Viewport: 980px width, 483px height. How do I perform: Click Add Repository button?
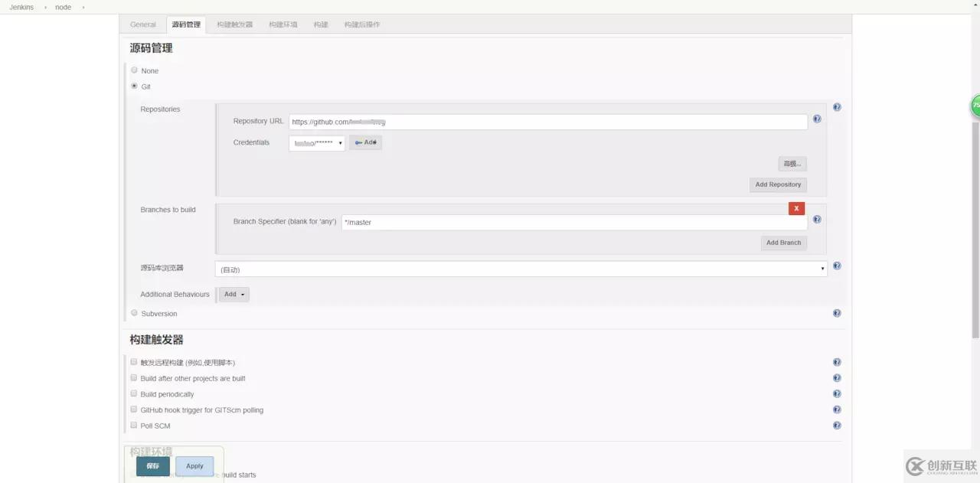coord(778,184)
